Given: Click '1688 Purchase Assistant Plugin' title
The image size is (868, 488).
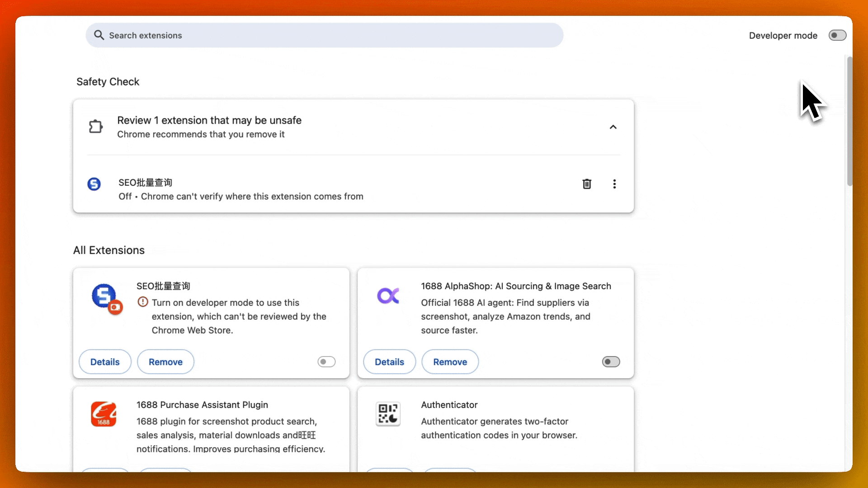Looking at the screenshot, I should point(202,405).
